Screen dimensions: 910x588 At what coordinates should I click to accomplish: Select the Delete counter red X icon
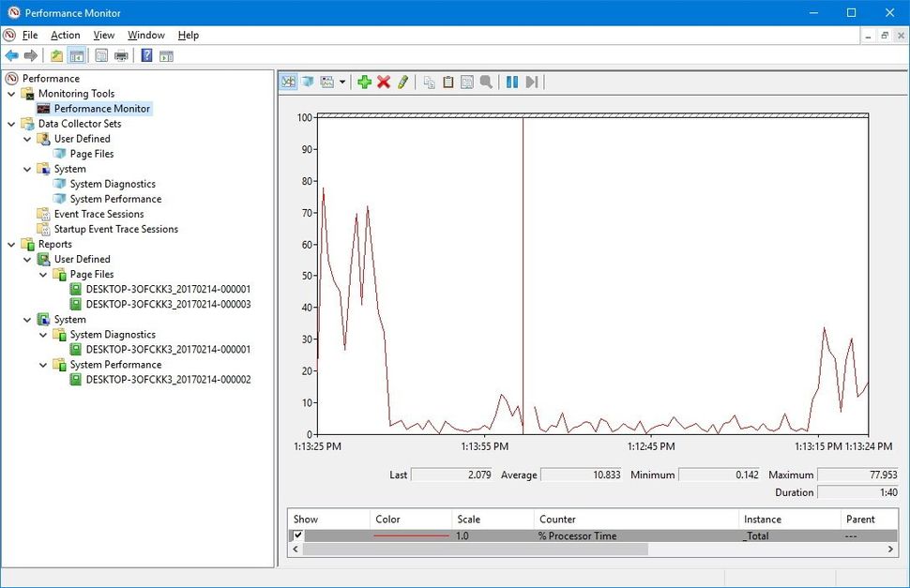pos(384,82)
